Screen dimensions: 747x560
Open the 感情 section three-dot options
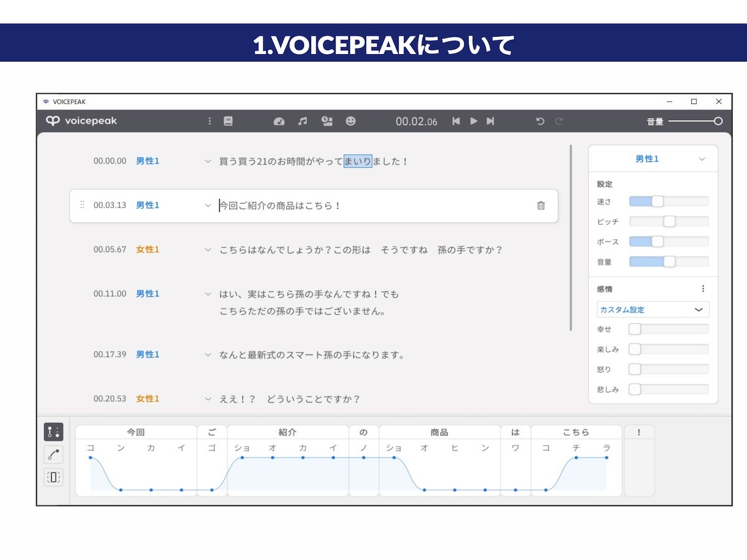[x=703, y=289]
